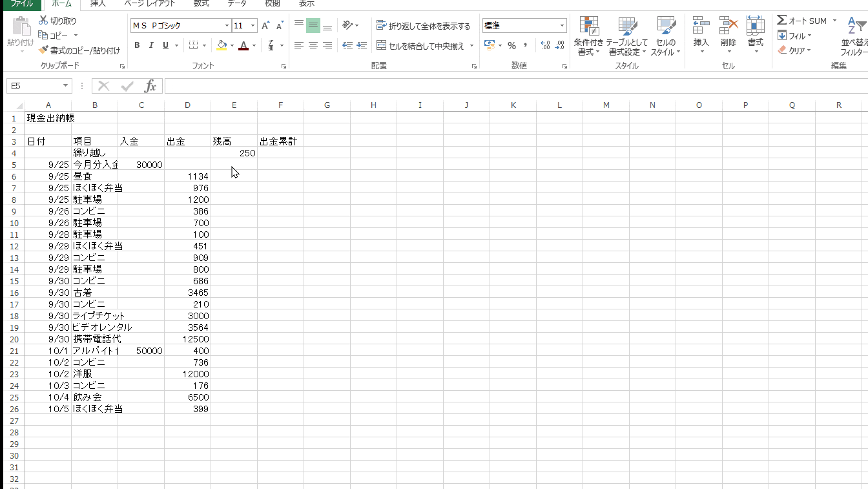Click the Orientation text angle icon
This screenshot has width=868, height=489.
tap(348, 26)
